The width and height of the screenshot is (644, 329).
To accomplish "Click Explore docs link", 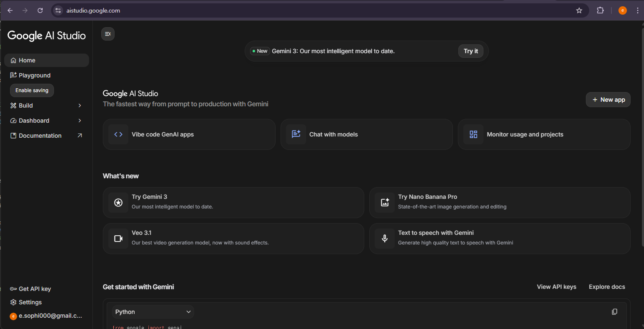I will 607,287.
